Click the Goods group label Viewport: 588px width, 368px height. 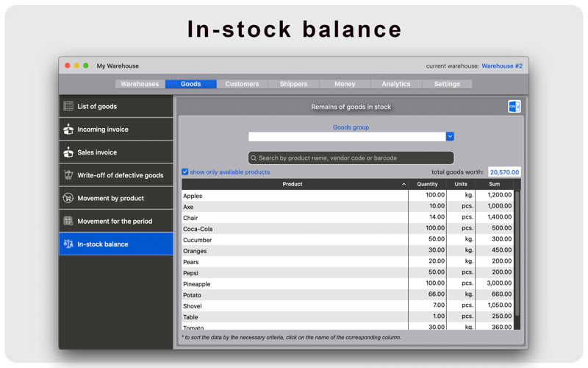pyautogui.click(x=351, y=127)
